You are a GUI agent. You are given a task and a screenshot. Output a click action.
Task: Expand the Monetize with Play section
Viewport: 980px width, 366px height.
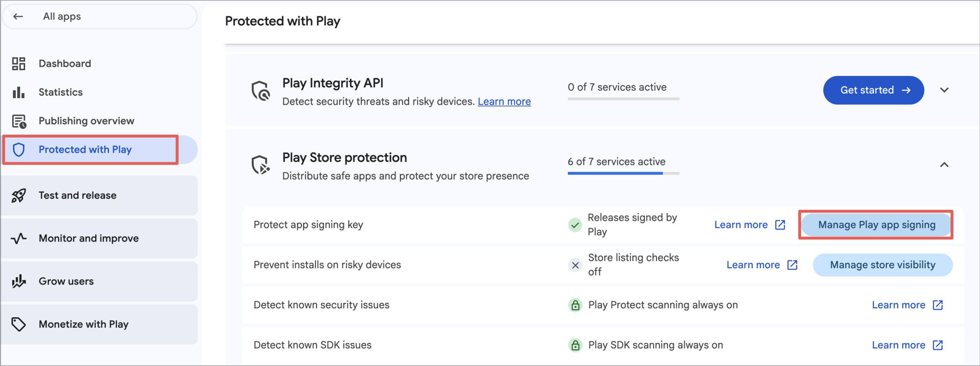(x=100, y=324)
